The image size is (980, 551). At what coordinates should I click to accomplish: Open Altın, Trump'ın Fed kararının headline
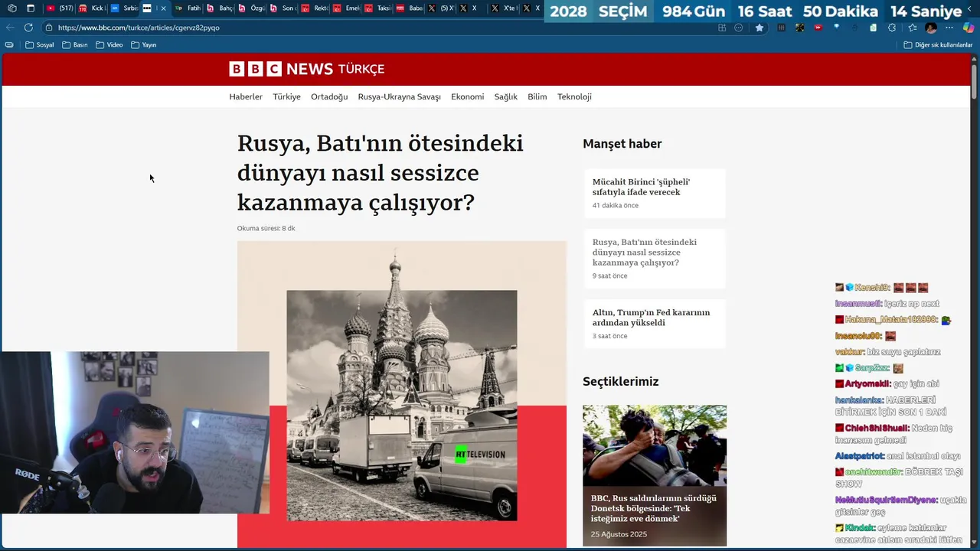pos(651,317)
